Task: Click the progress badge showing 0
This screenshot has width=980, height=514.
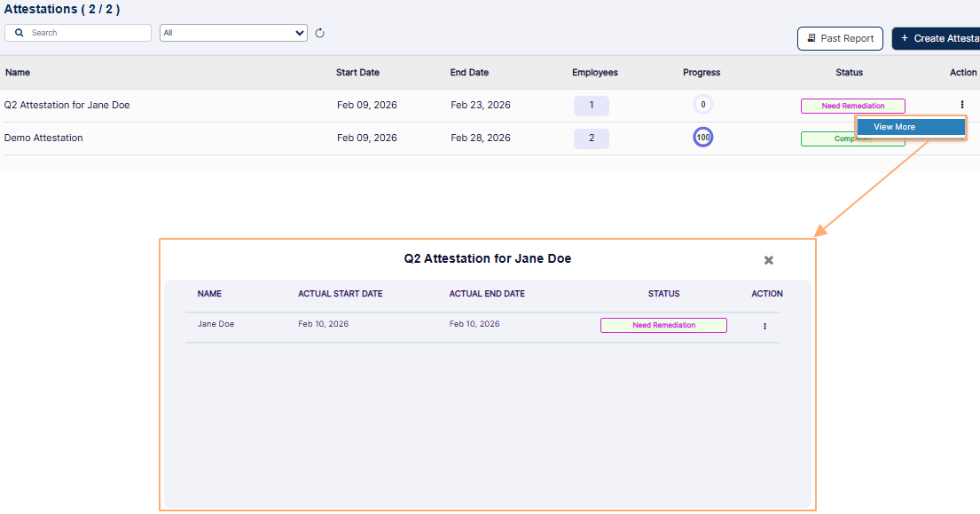Action: coord(702,104)
